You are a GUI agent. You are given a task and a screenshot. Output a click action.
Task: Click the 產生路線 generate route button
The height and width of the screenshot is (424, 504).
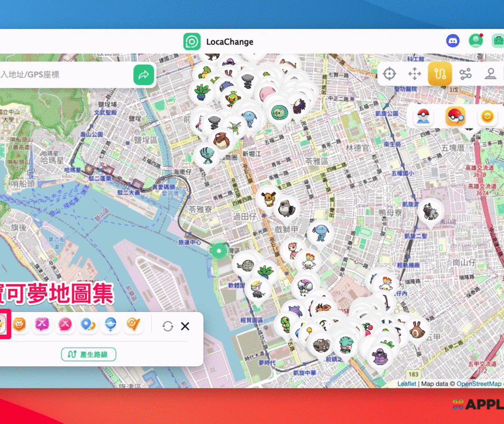(89, 355)
